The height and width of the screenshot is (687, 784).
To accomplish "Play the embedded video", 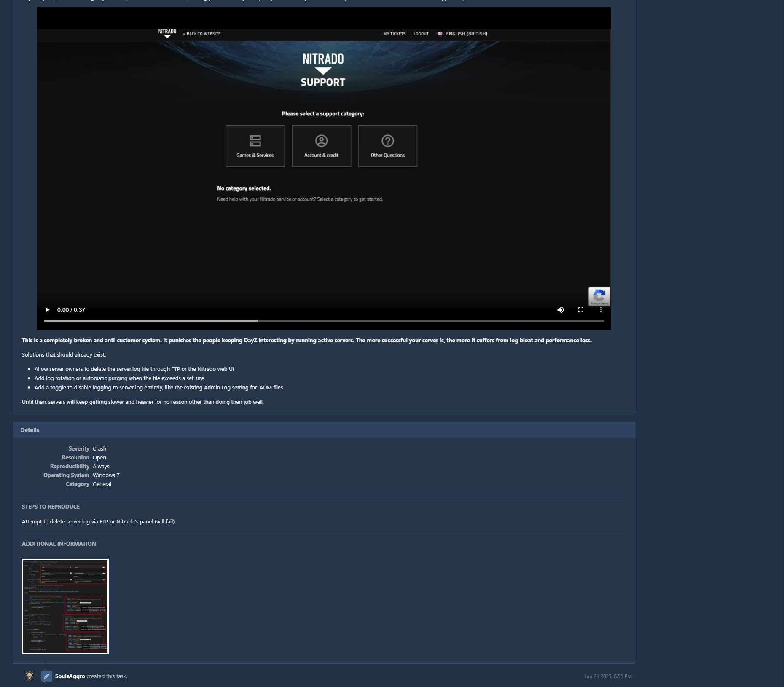I will 48,310.
